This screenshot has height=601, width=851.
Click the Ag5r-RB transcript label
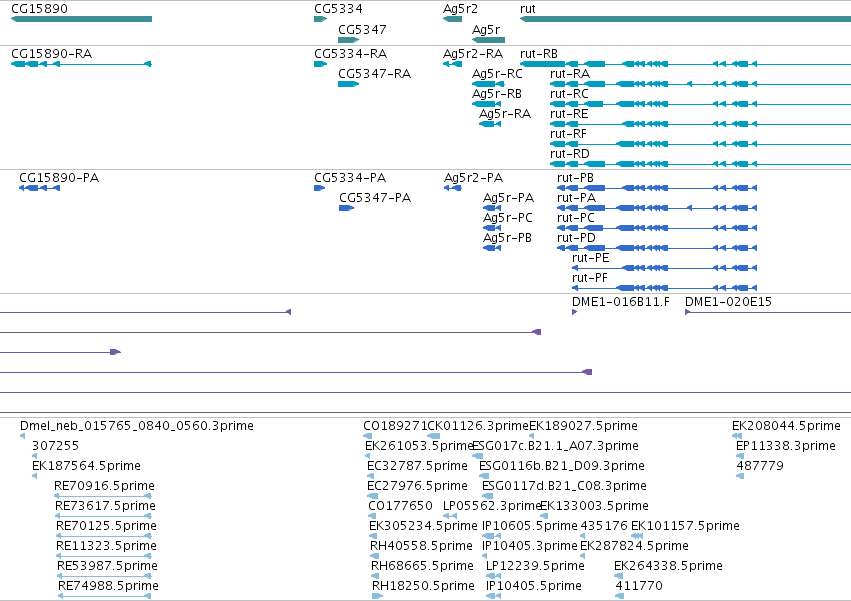point(497,94)
